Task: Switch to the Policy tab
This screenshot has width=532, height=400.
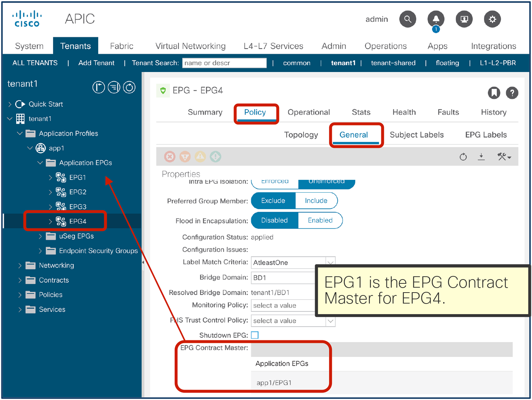Action: tap(255, 112)
